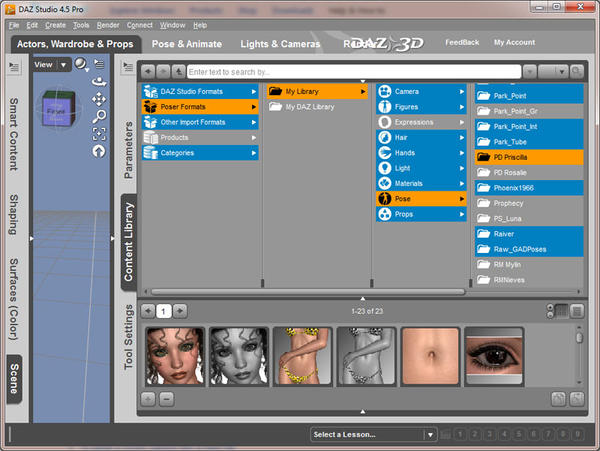The height and width of the screenshot is (451, 600).
Task: Select the Props content type
Action: (x=421, y=214)
